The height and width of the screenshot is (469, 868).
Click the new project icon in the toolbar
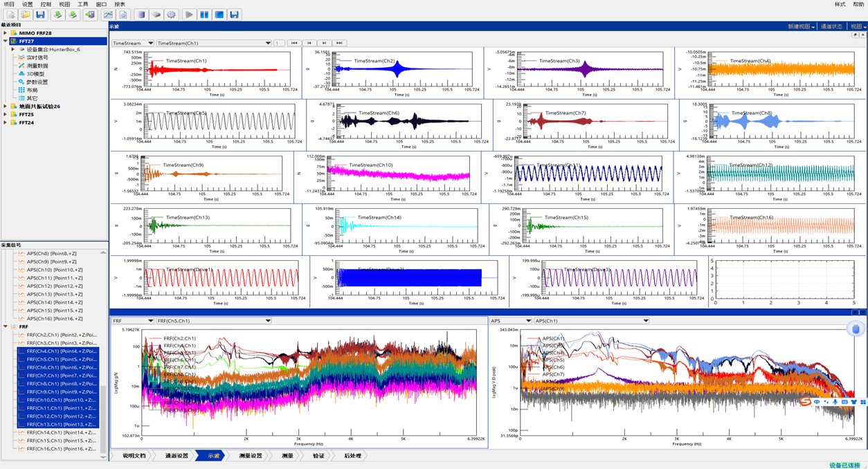[10, 15]
